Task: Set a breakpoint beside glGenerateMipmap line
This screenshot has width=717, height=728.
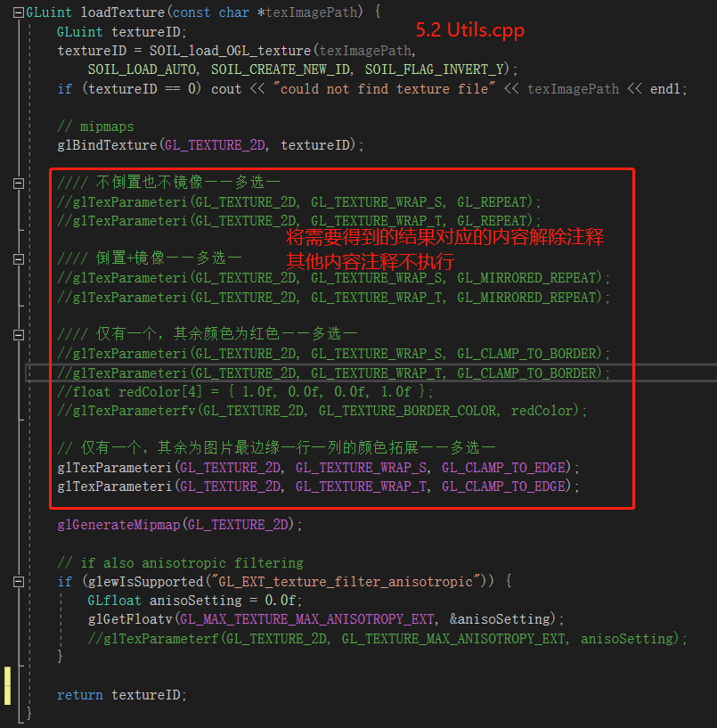Action: tap(9, 526)
